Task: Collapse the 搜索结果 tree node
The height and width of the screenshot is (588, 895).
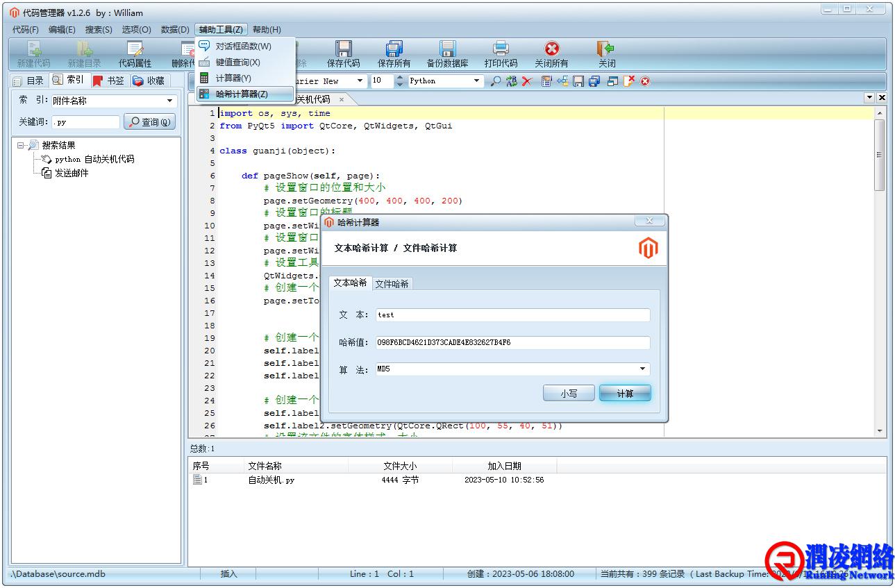Action: 21,145
